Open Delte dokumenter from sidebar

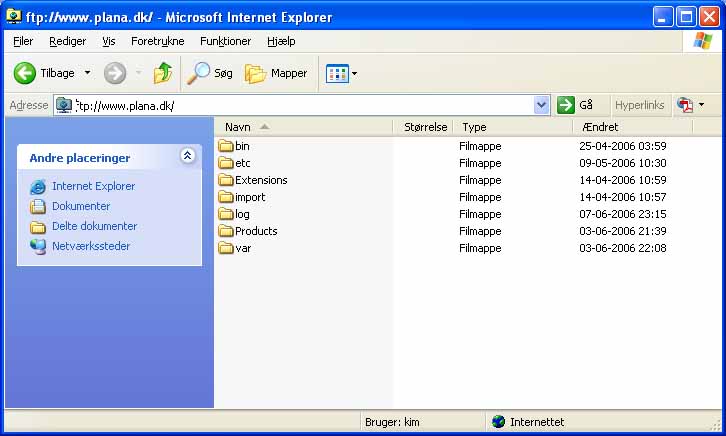click(94, 226)
